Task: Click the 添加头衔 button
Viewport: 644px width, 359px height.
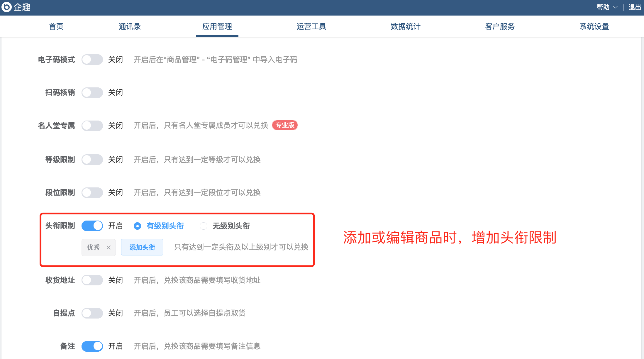Action: (142, 248)
